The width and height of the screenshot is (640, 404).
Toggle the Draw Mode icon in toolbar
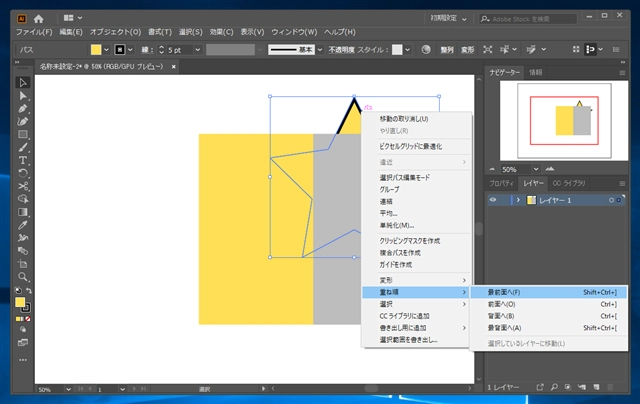pos(23,329)
